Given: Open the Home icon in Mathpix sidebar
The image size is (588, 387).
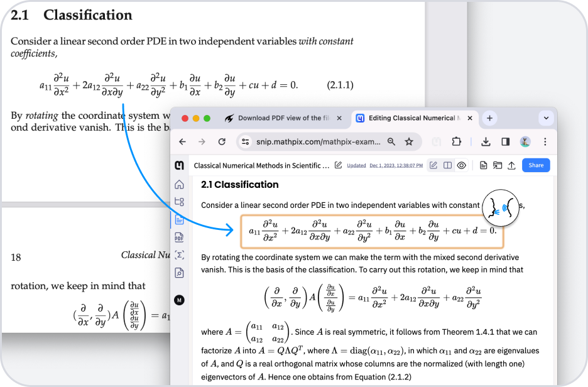Looking at the screenshot, I should (x=179, y=185).
